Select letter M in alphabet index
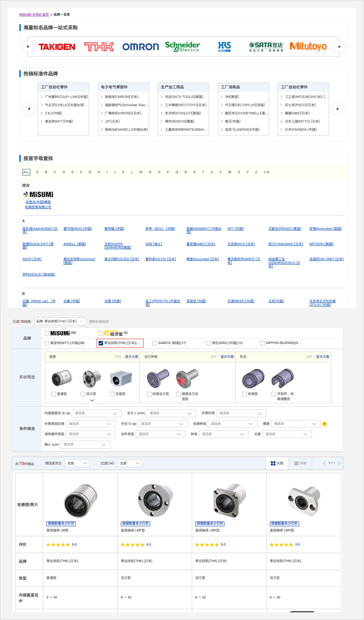 pyautogui.click(x=141, y=172)
